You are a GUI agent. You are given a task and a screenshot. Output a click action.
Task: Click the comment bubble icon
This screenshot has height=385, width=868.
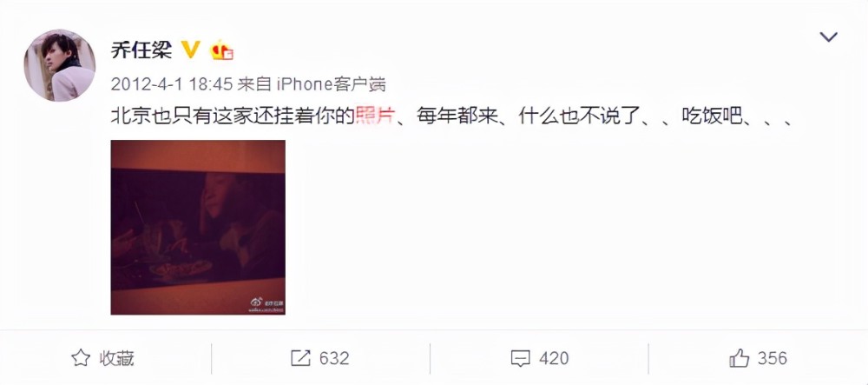tap(520, 358)
